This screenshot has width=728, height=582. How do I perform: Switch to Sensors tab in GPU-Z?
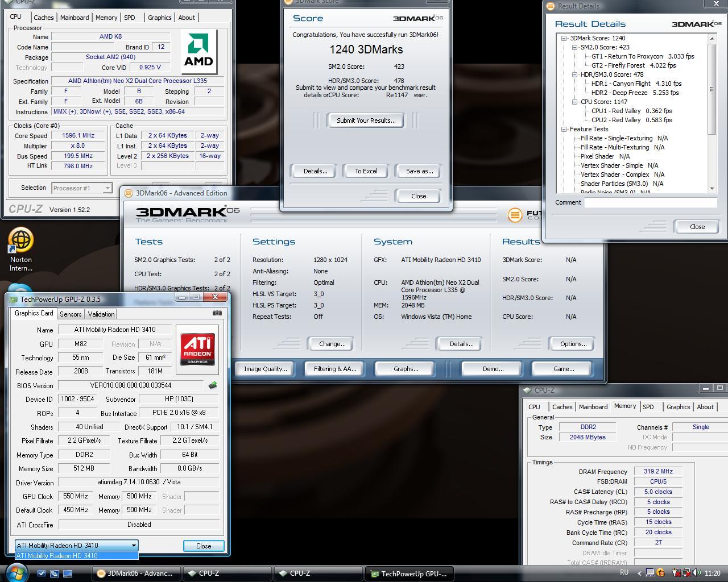(x=71, y=314)
